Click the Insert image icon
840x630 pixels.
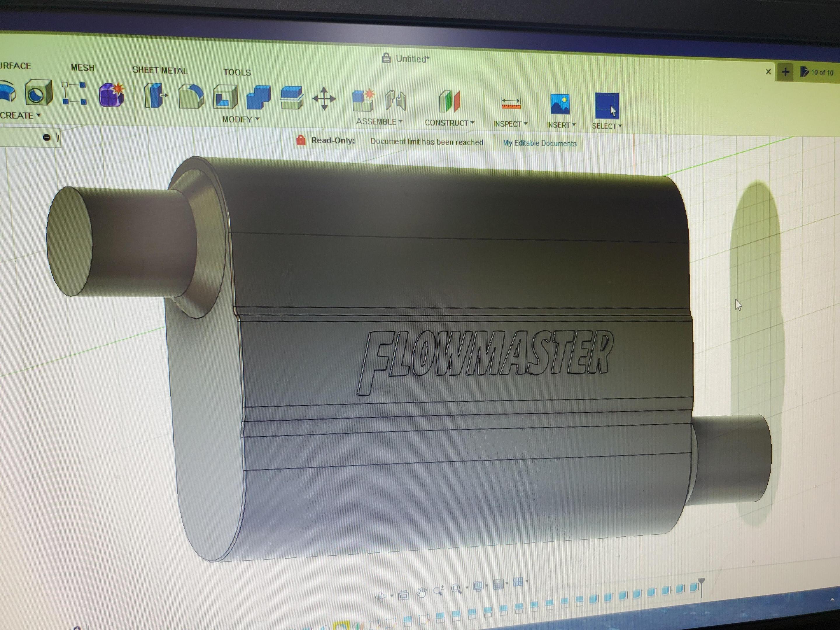coord(560,104)
